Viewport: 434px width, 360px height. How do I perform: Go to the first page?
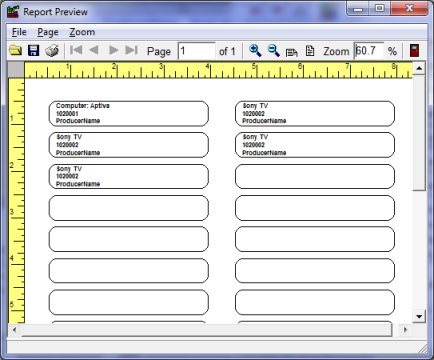click(x=76, y=50)
